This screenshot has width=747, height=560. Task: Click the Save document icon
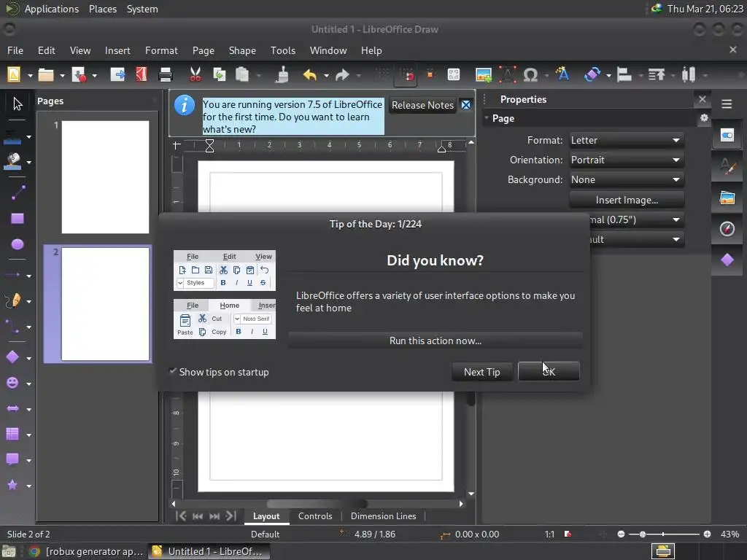tap(79, 75)
